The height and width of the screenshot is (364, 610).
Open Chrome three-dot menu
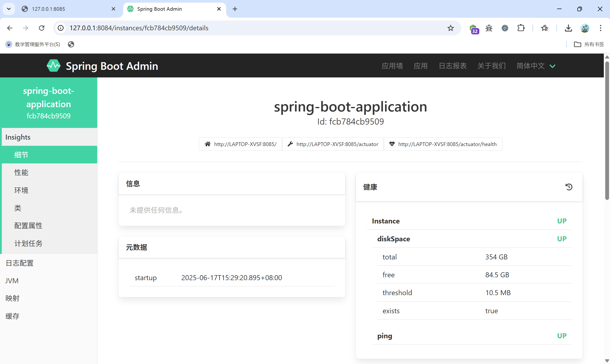click(x=600, y=28)
